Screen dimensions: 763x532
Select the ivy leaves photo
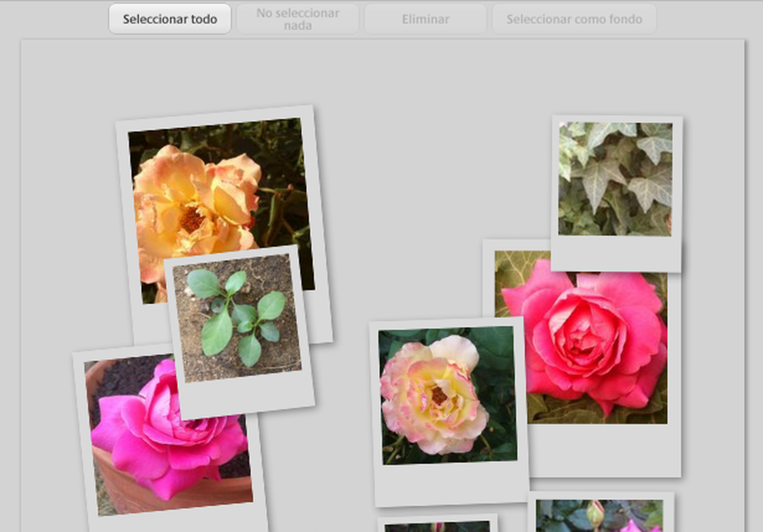coord(615,179)
